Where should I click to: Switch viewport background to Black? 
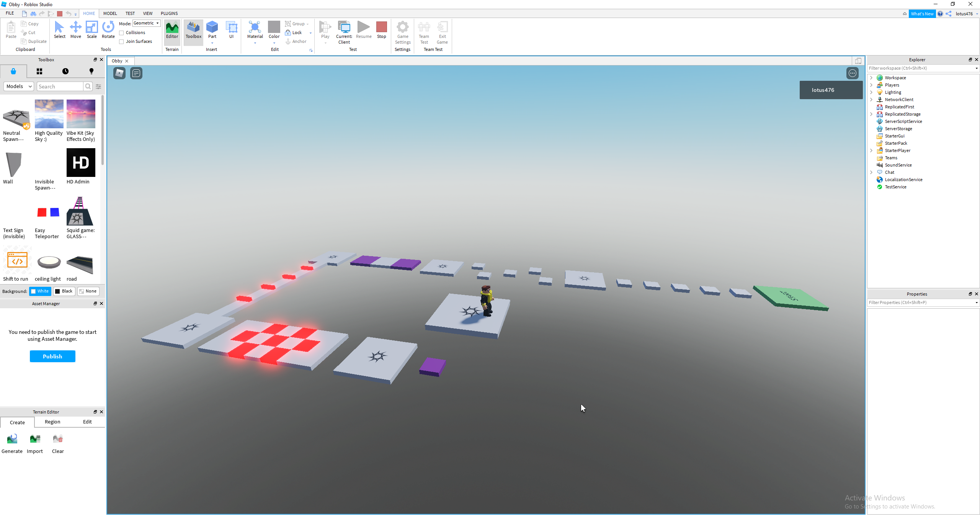click(64, 291)
